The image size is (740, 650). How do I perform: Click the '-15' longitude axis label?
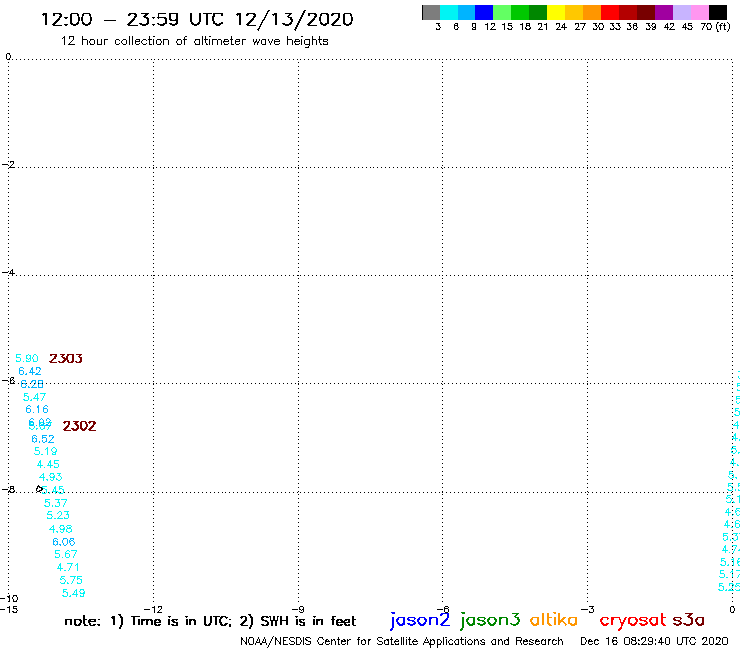(9, 609)
